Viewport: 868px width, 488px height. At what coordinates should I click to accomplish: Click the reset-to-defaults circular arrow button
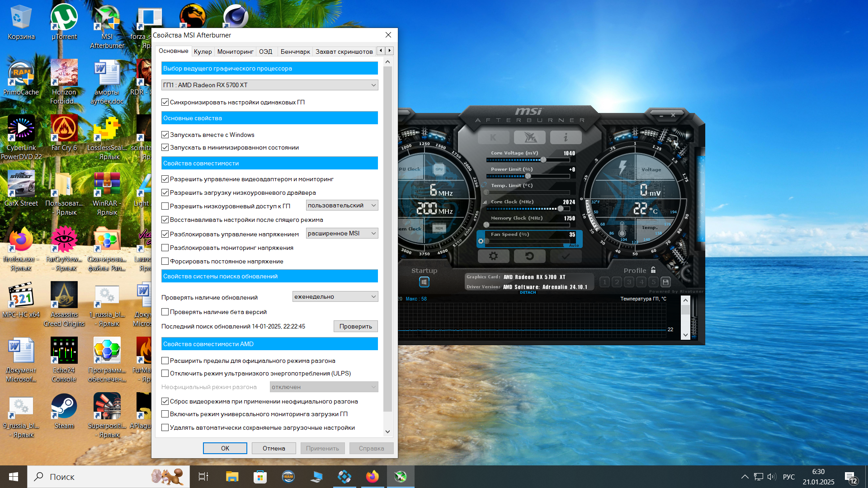click(529, 256)
